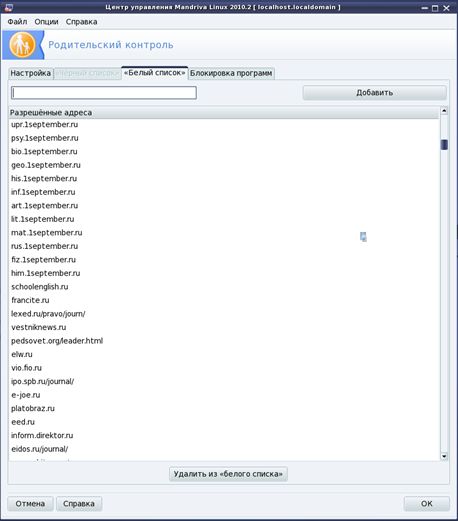458x521 pixels.
Task: Maximize the Mandriva Control Center window
Action: (435, 8)
